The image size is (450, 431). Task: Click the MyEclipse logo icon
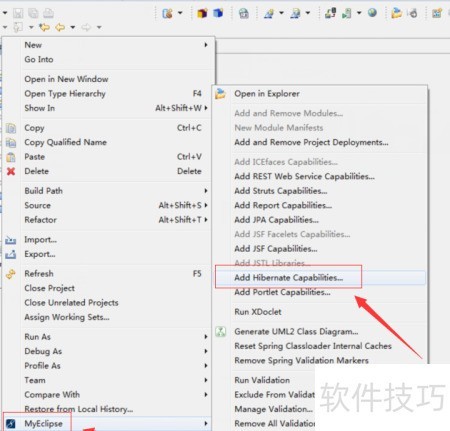[x=11, y=424]
